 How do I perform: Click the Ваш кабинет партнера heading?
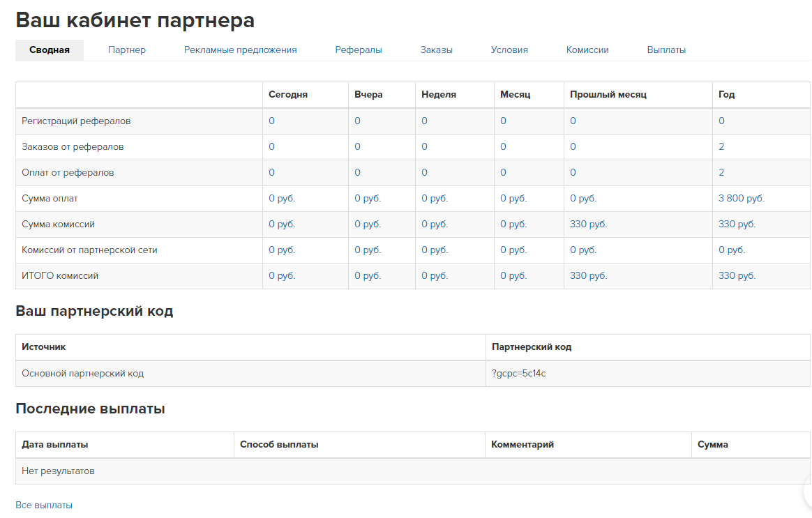click(135, 21)
